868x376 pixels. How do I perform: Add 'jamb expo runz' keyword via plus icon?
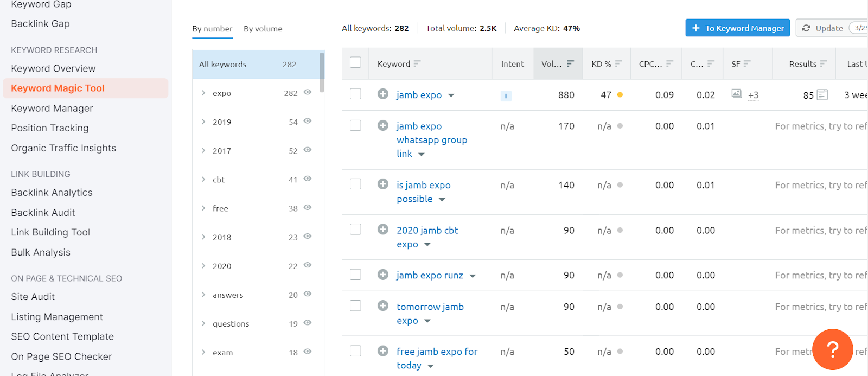(x=383, y=275)
